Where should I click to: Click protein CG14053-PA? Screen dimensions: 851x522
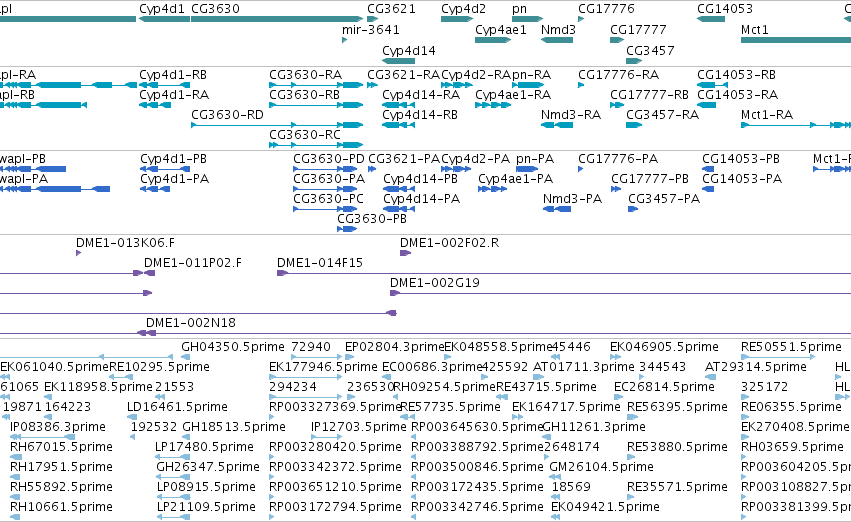tap(742, 179)
